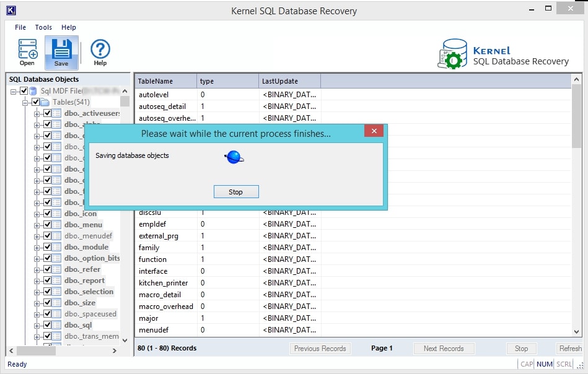Open the Help menu

[x=69, y=27]
